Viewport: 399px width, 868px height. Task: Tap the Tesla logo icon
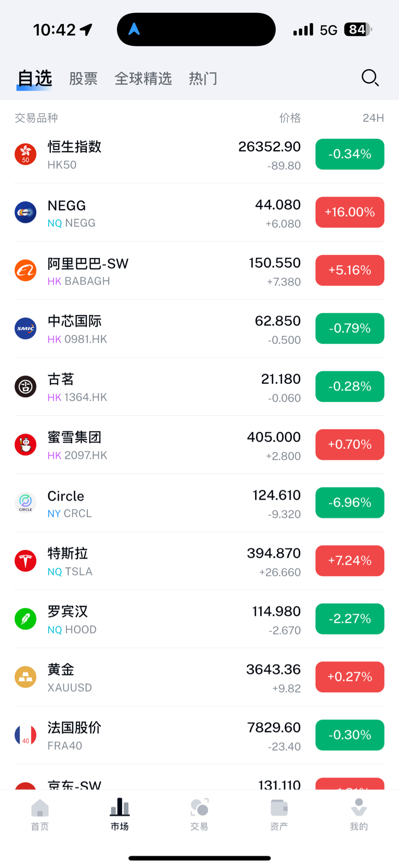(25, 561)
